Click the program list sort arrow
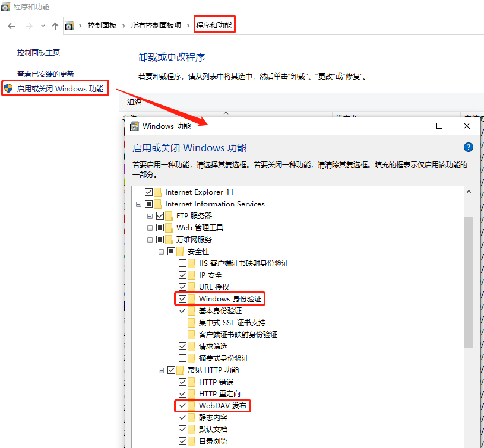 pyautogui.click(x=226, y=113)
